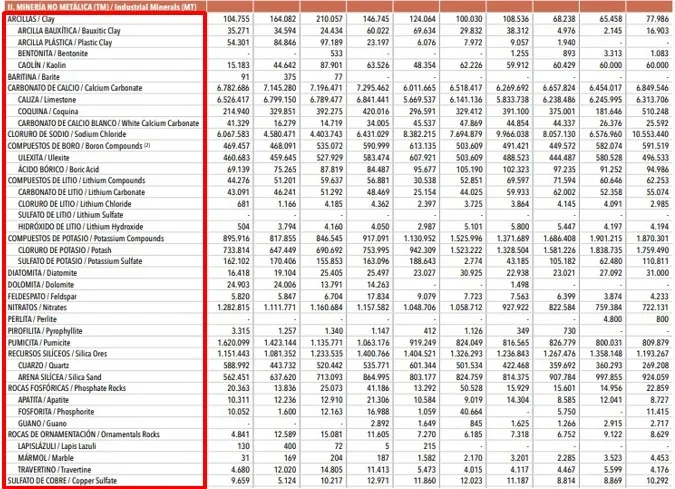Click the 'FELDESPATO / Feldspar' row label
Image resolution: width=675 pixels, height=489 pixels.
[x=45, y=296]
